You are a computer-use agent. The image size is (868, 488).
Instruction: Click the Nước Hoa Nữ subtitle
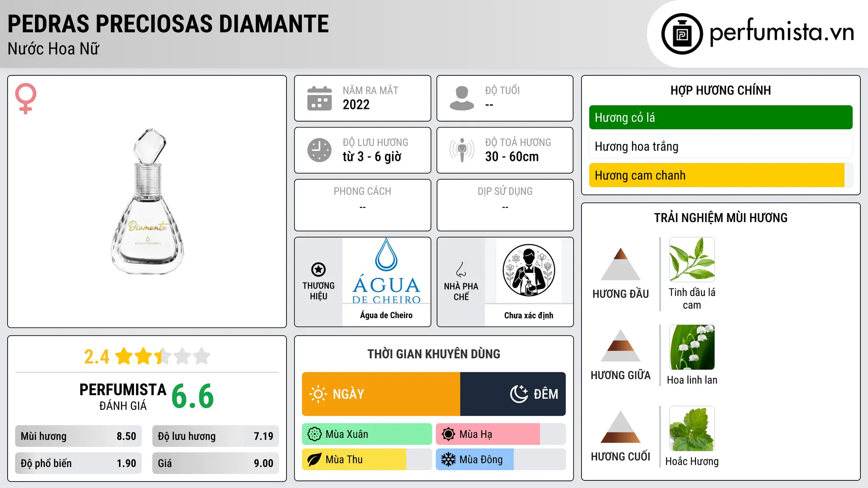[x=53, y=49]
